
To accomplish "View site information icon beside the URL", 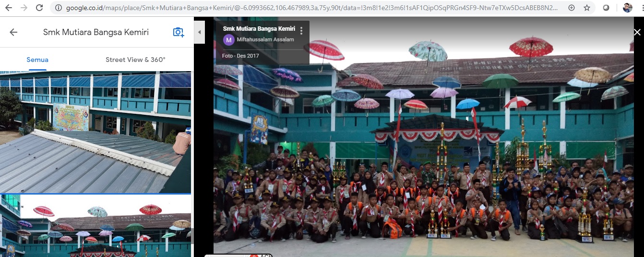I will 59,8.
